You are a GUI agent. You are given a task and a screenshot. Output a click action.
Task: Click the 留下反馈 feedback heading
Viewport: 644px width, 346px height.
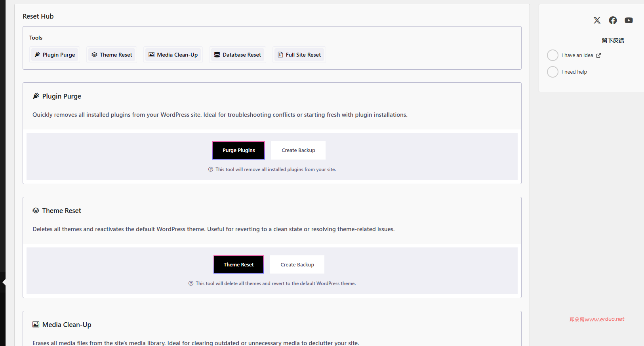point(613,40)
